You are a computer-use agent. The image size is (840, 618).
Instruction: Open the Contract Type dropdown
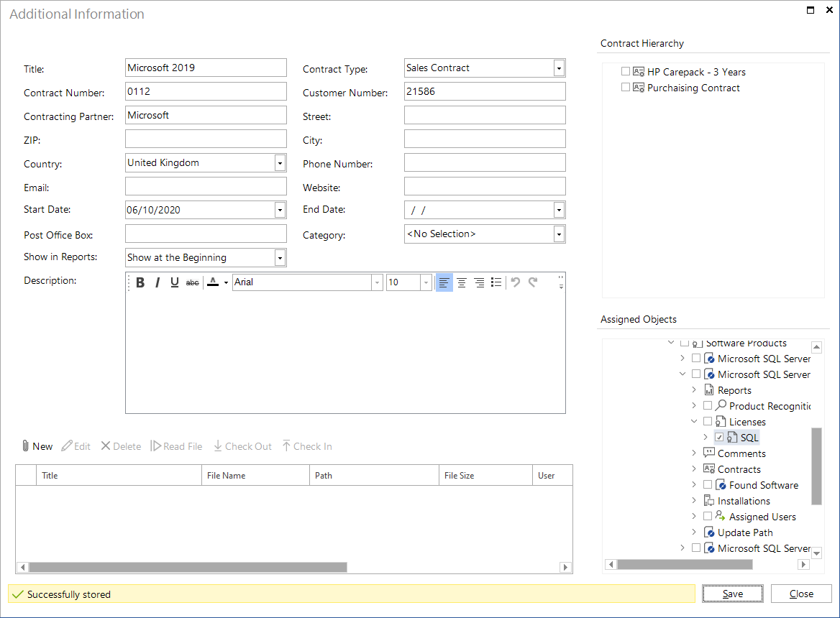[559, 68]
